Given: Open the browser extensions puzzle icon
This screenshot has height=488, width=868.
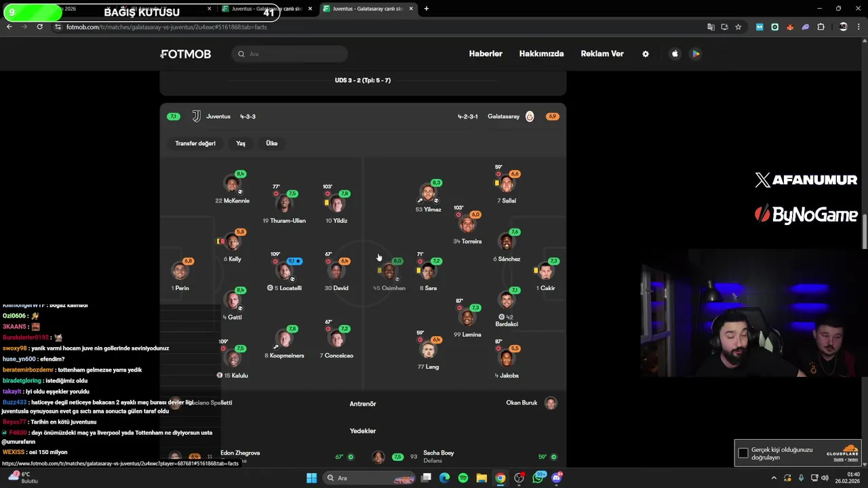Looking at the screenshot, I should pyautogui.click(x=821, y=27).
